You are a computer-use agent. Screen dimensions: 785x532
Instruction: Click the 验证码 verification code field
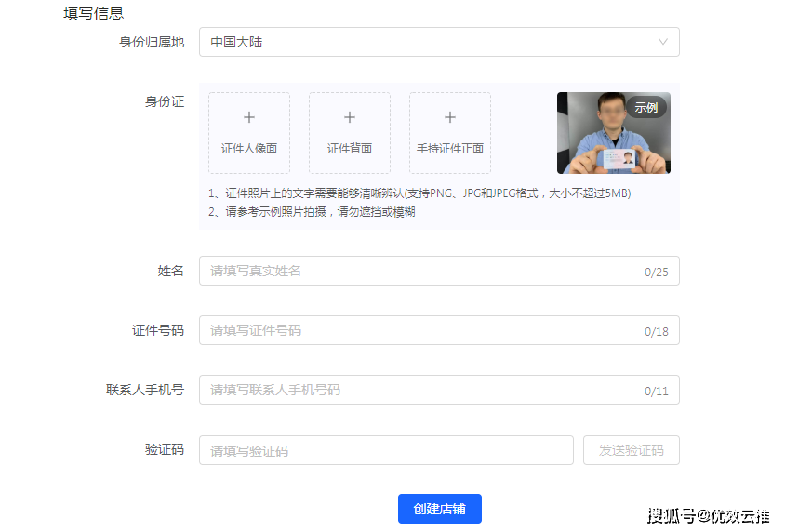(386, 450)
